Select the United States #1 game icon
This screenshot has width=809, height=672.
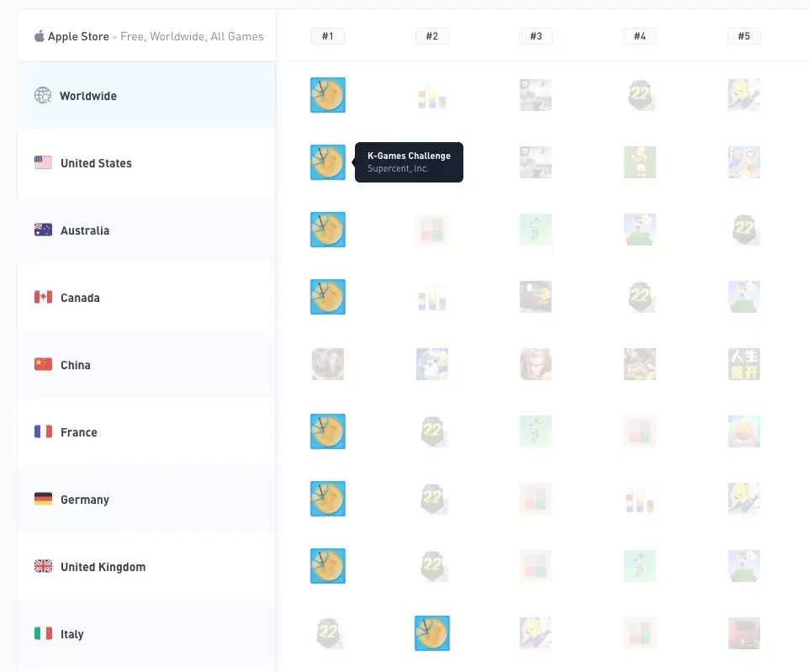(328, 162)
